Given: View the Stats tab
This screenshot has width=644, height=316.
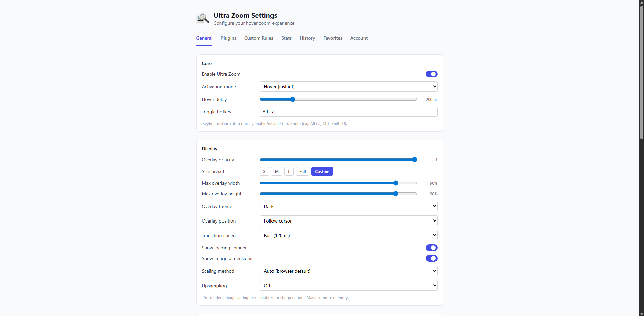Looking at the screenshot, I should point(286,38).
